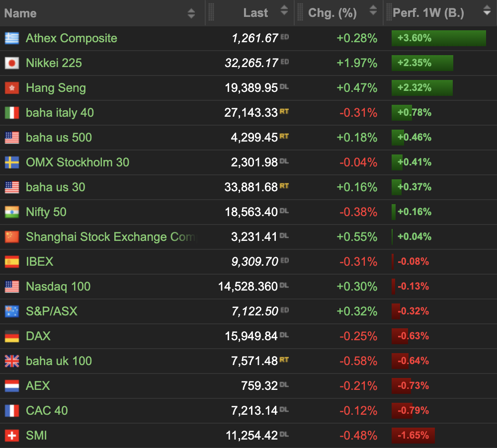Click the Switzerland flag beside SMI

pos(12,436)
